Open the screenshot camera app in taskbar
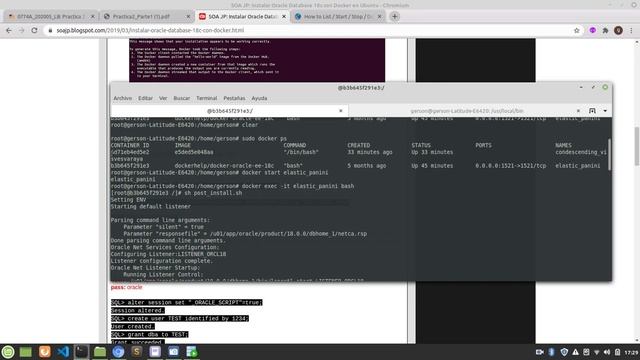Screen dimensions: 640x360 (x=173, y=352)
